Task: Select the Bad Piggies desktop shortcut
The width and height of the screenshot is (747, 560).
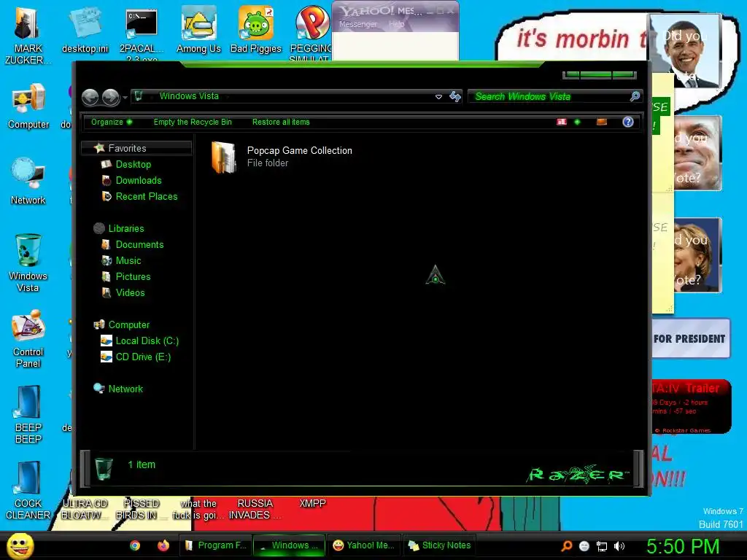Action: coord(256,29)
